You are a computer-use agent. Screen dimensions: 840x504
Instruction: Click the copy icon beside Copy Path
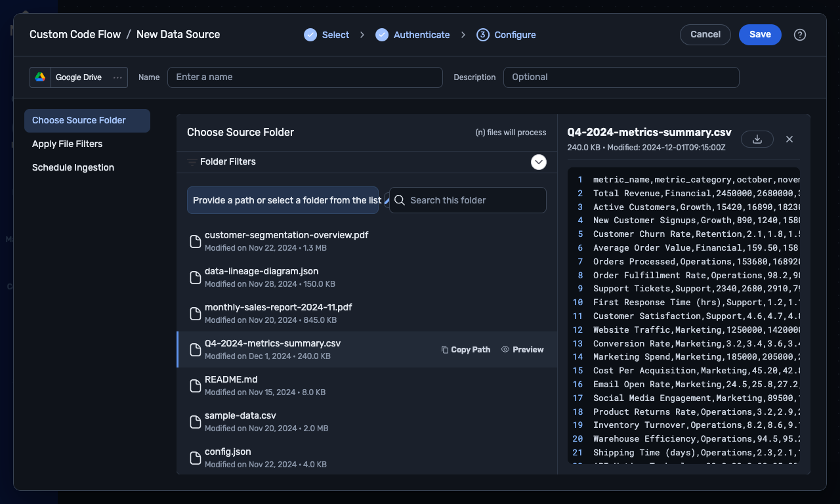tap(445, 350)
